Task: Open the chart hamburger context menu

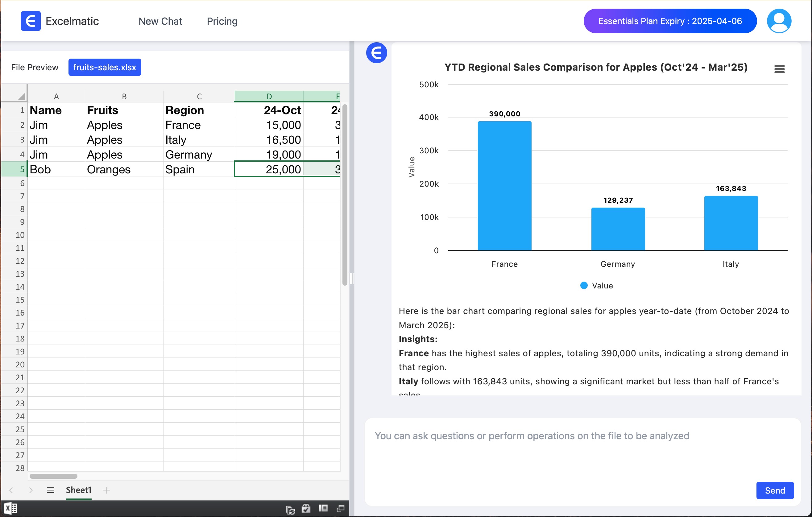Action: 779,69
